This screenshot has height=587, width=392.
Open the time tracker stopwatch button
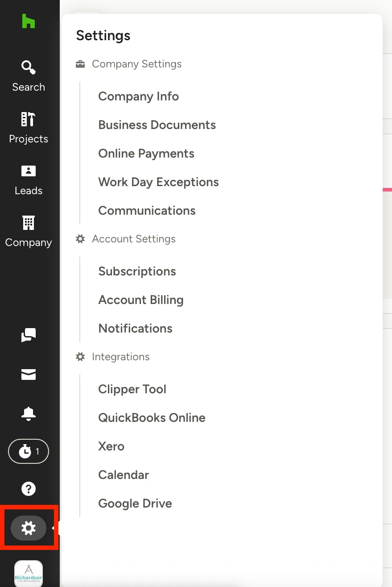coord(29,452)
